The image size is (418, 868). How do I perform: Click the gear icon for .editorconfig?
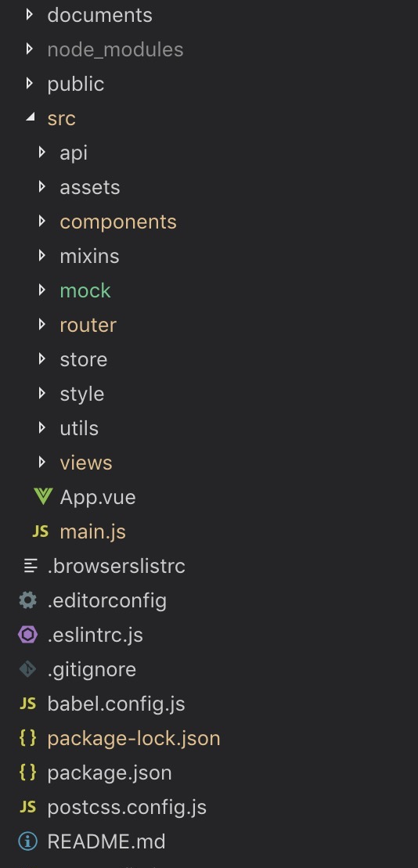[27, 600]
